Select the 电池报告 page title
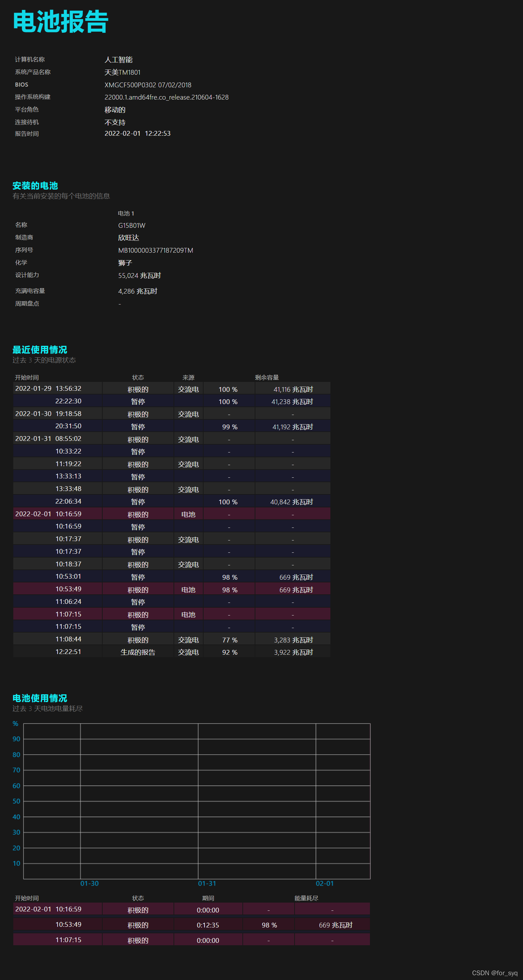This screenshot has width=523, height=980. click(x=60, y=22)
